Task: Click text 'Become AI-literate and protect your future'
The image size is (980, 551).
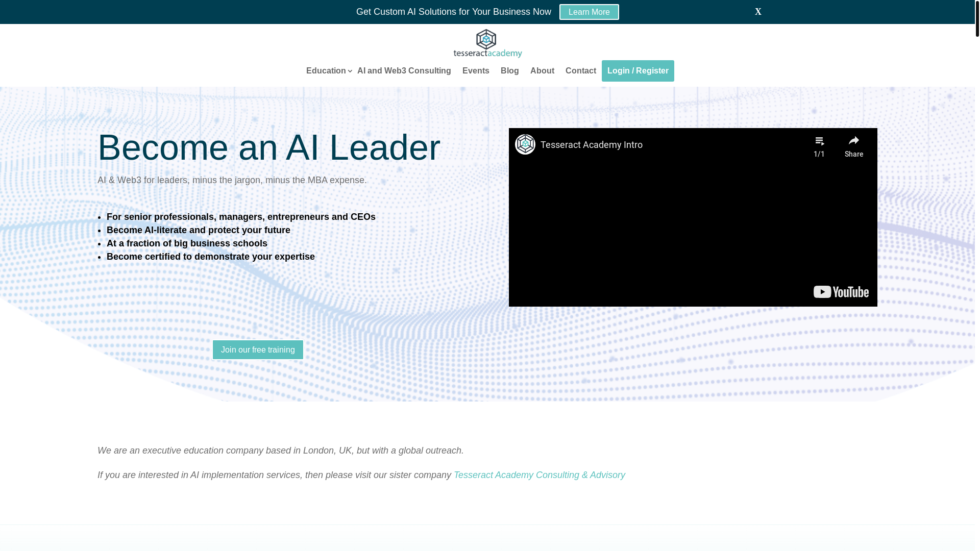Action: pyautogui.click(x=198, y=230)
